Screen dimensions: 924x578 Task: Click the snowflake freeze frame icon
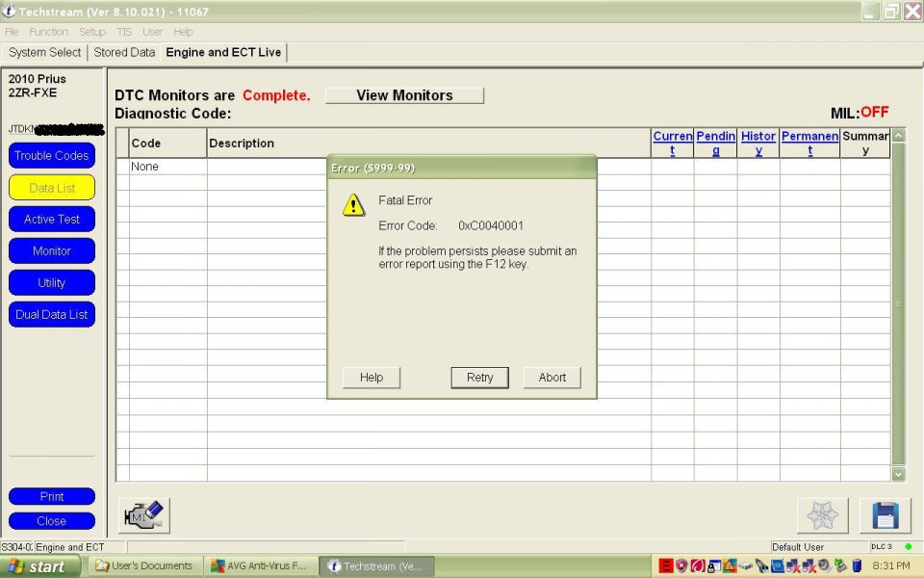click(823, 515)
